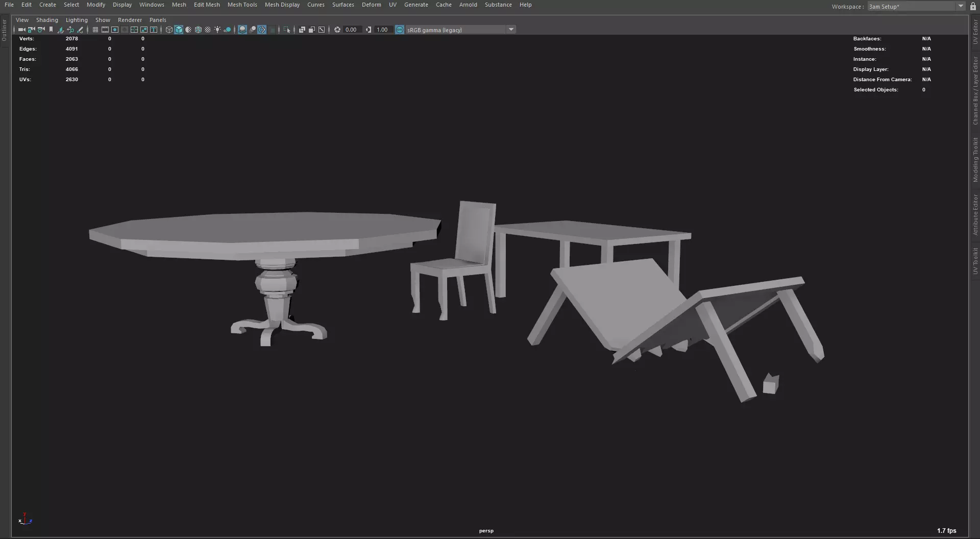The width and height of the screenshot is (980, 539).
Task: Select the Grease Pencil tool icon
Action: point(80,30)
